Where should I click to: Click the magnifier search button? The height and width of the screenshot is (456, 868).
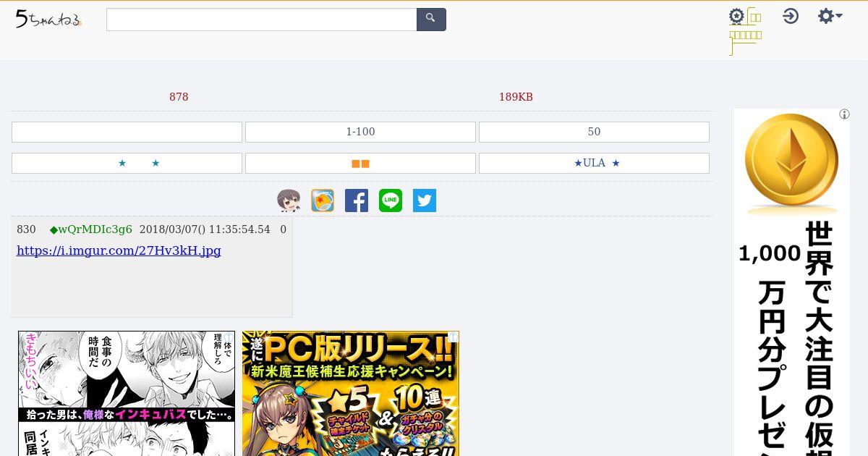tap(431, 20)
